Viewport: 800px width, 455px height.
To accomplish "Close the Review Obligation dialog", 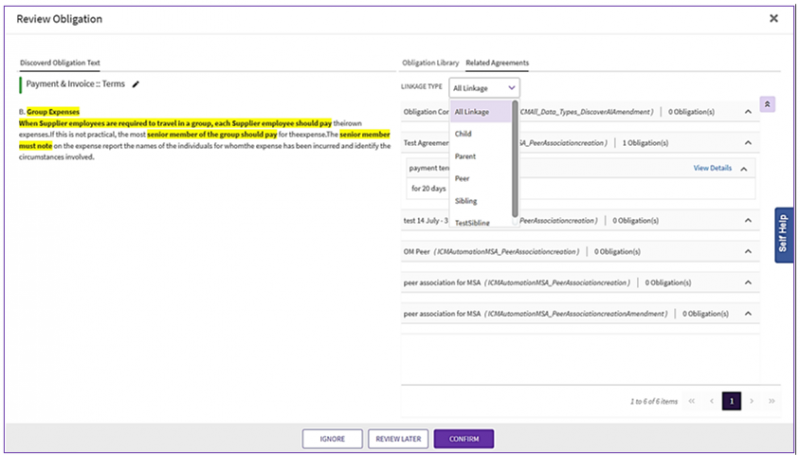I will [x=773, y=18].
